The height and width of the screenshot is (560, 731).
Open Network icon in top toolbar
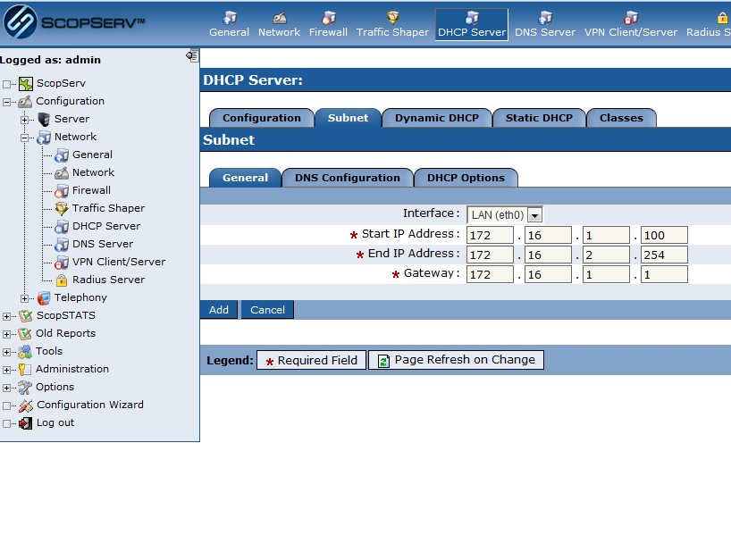279,18
